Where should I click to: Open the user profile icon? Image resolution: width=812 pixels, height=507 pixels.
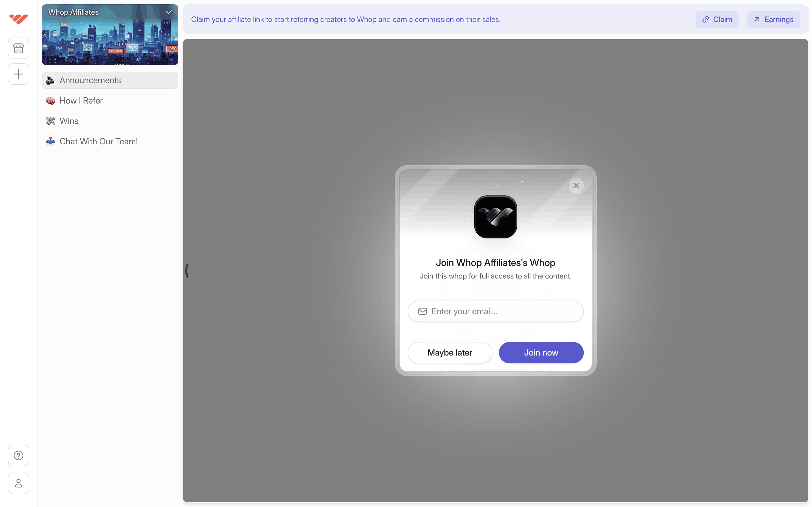tap(19, 483)
